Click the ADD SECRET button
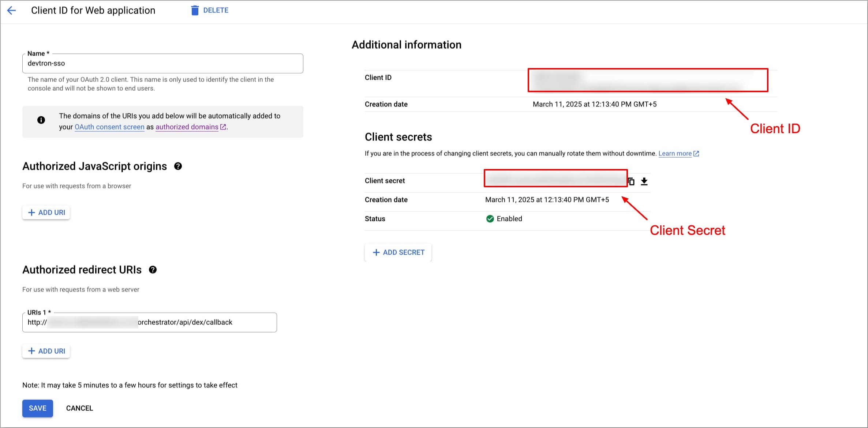Image resolution: width=868 pixels, height=428 pixels. click(x=398, y=252)
